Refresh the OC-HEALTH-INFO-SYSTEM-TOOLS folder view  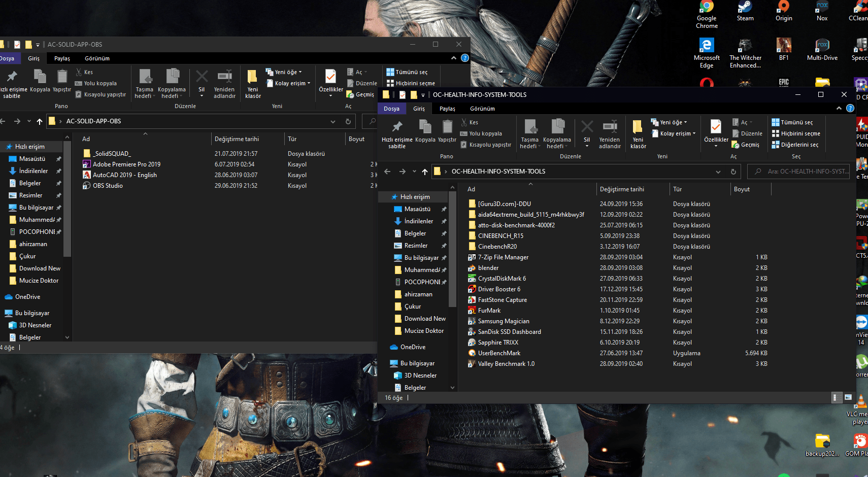click(733, 172)
